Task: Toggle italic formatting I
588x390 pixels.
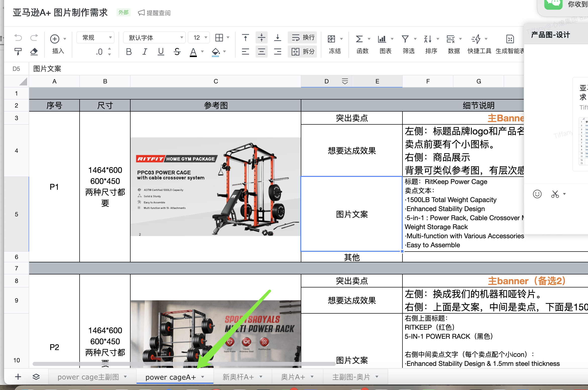Action: click(x=145, y=52)
